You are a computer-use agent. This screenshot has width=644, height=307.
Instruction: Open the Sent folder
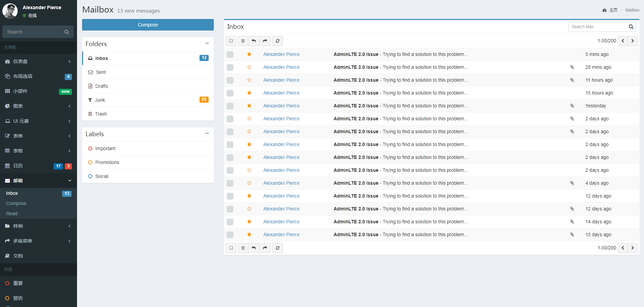(x=101, y=72)
